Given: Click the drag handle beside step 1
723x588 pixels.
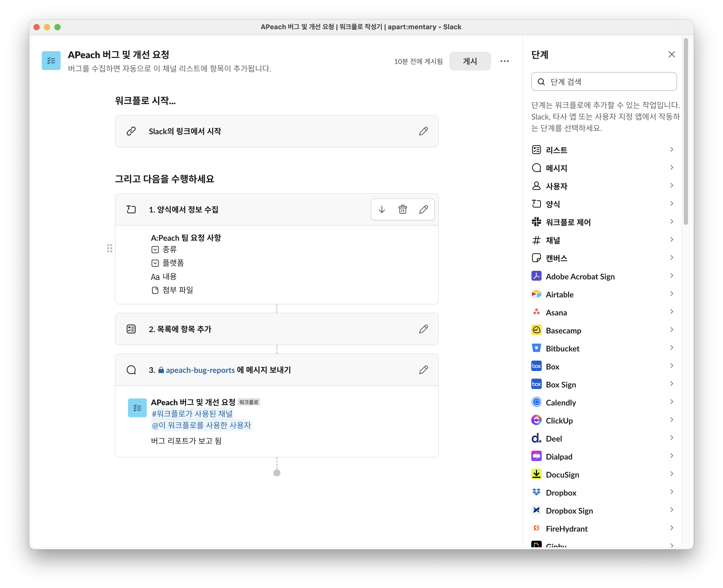Looking at the screenshot, I should pos(109,248).
